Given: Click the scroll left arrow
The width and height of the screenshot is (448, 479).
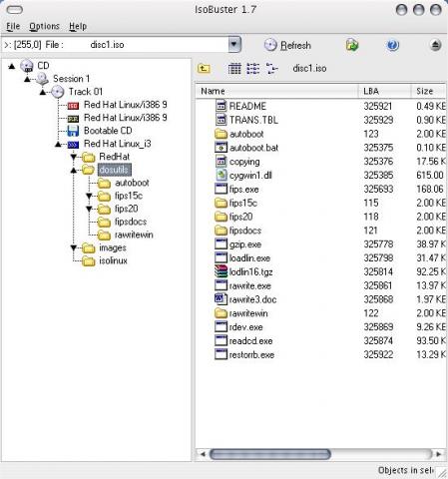Looking at the screenshot, I should (203, 454).
